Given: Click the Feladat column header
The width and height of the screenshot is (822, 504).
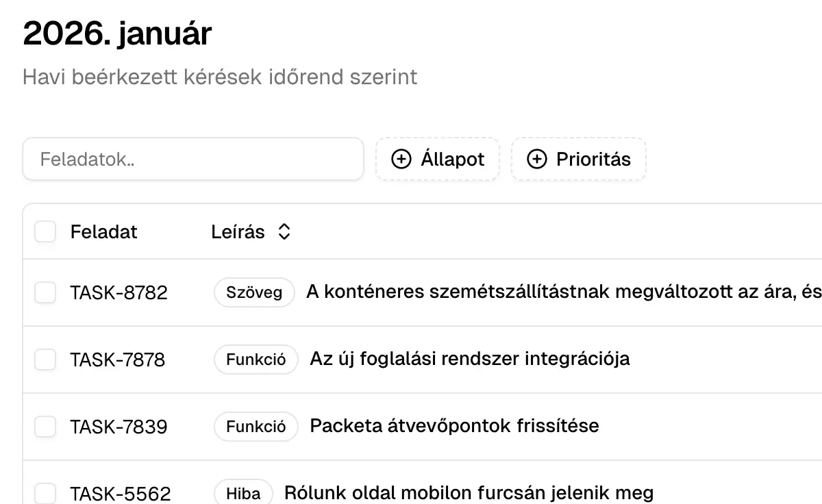Looking at the screenshot, I should coord(103,232).
